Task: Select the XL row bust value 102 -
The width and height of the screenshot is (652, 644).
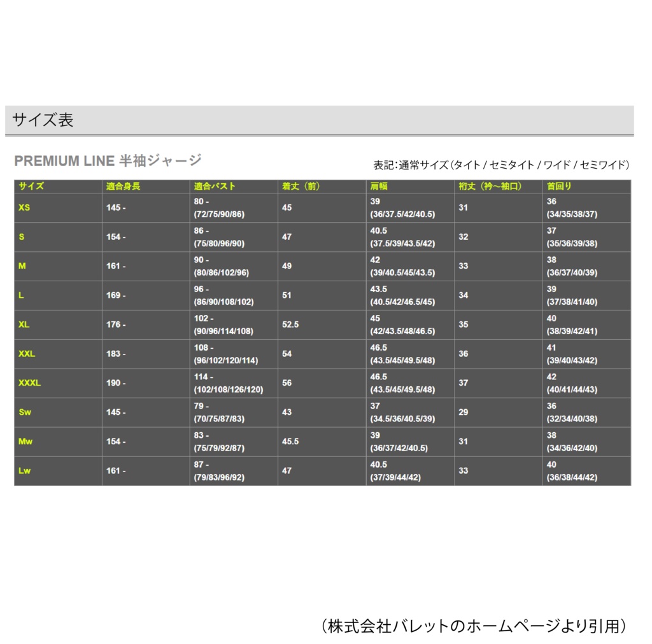Action: tap(204, 318)
